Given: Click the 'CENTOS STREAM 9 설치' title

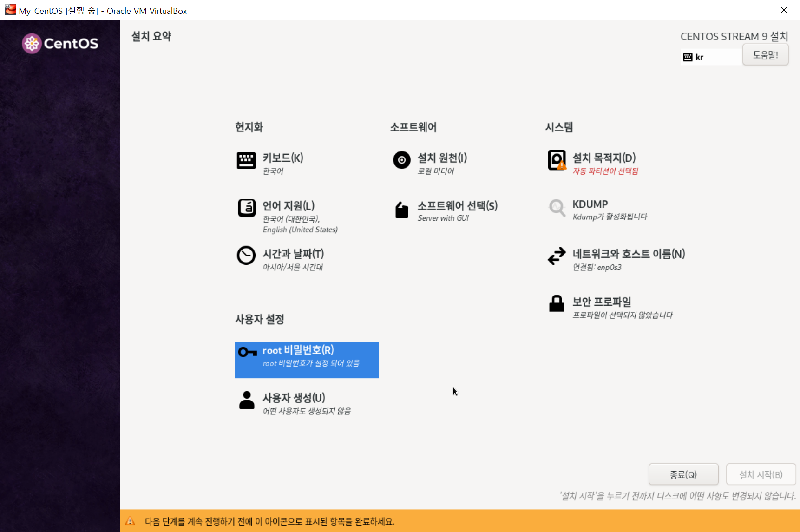Looking at the screenshot, I should tap(734, 36).
